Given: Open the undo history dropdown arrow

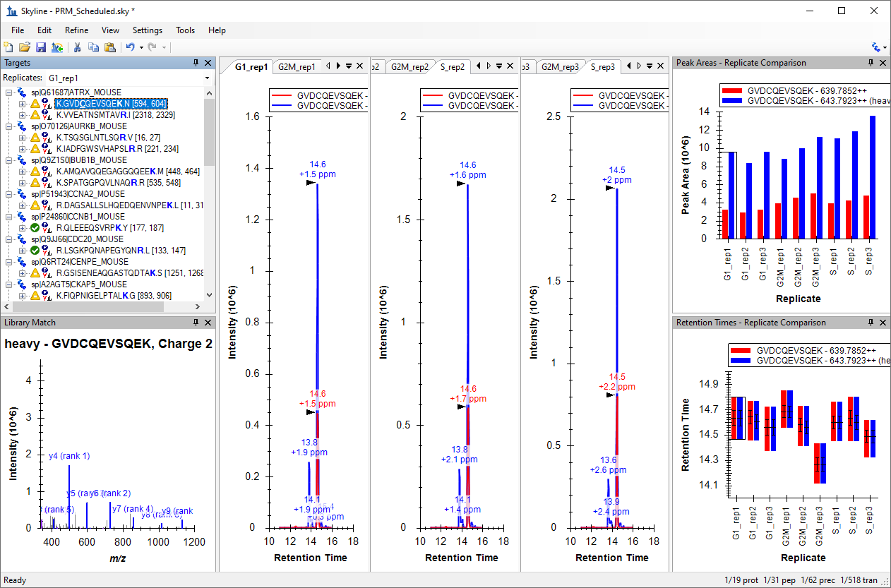Looking at the screenshot, I should pyautogui.click(x=141, y=47).
